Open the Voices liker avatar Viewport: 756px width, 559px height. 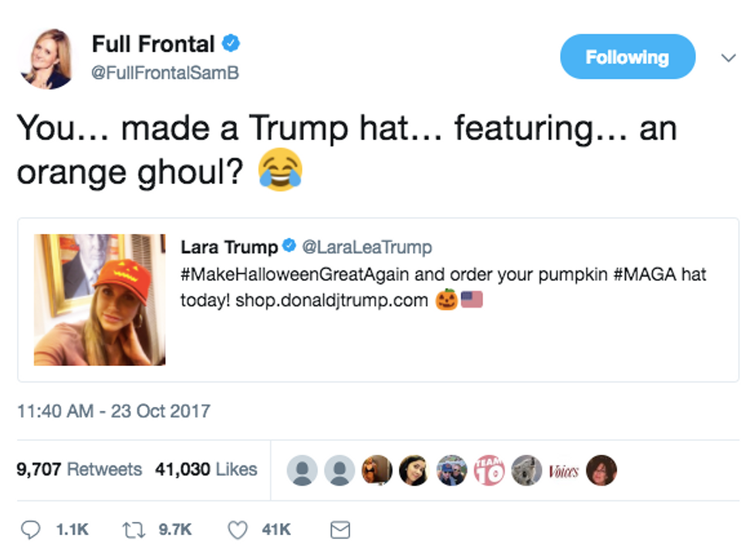[564, 470]
